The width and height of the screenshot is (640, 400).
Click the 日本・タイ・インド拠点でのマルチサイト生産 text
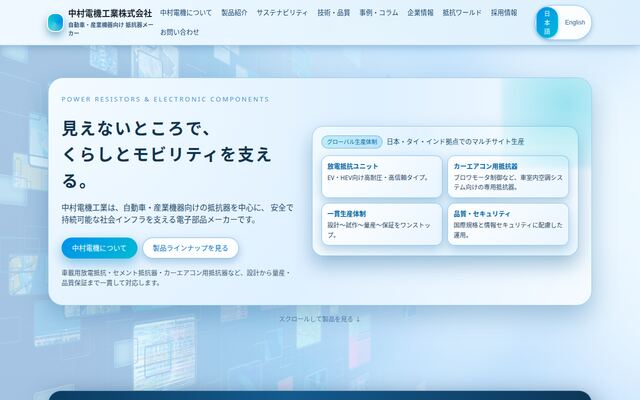point(455,142)
